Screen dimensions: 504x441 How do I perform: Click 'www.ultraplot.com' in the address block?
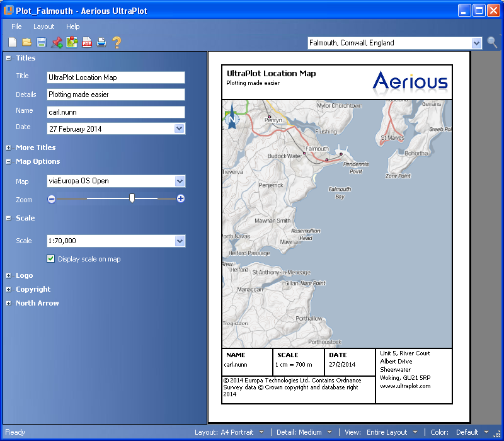pyautogui.click(x=405, y=386)
